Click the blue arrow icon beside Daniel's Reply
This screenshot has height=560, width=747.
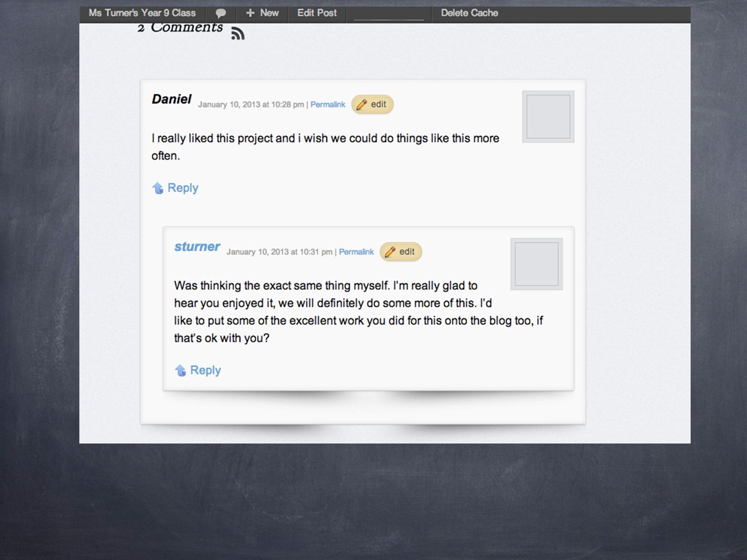(x=158, y=188)
